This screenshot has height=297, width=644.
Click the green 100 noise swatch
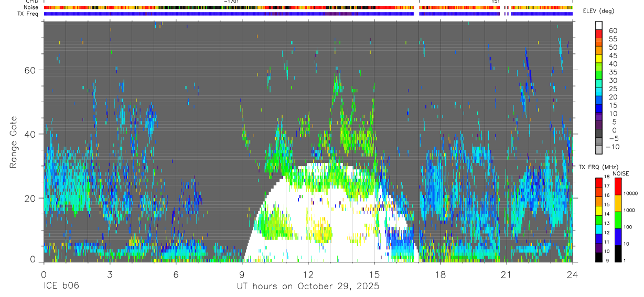coord(618,220)
